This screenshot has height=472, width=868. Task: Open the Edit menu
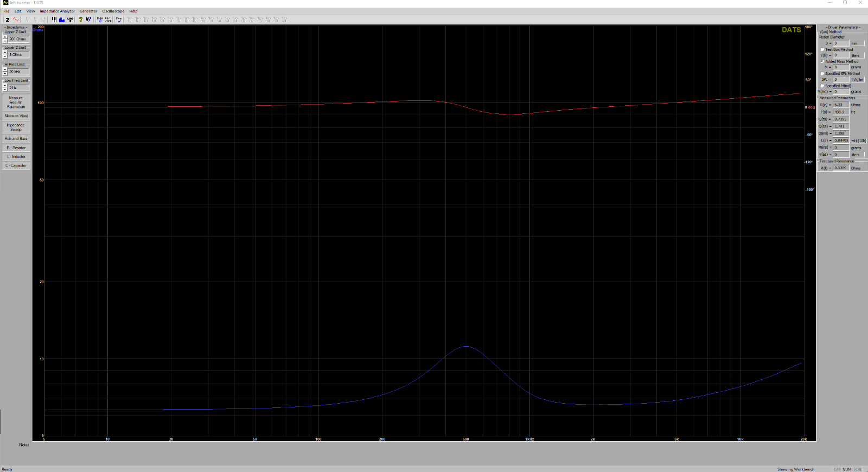[18, 11]
